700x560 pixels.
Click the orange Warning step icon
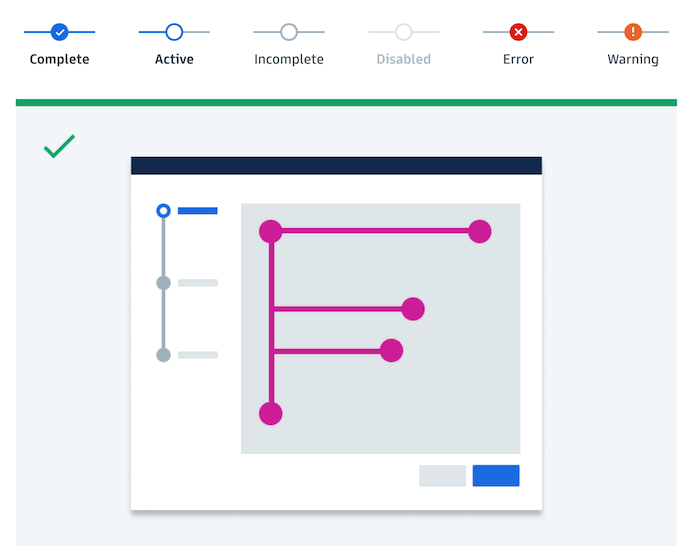pyautogui.click(x=633, y=32)
